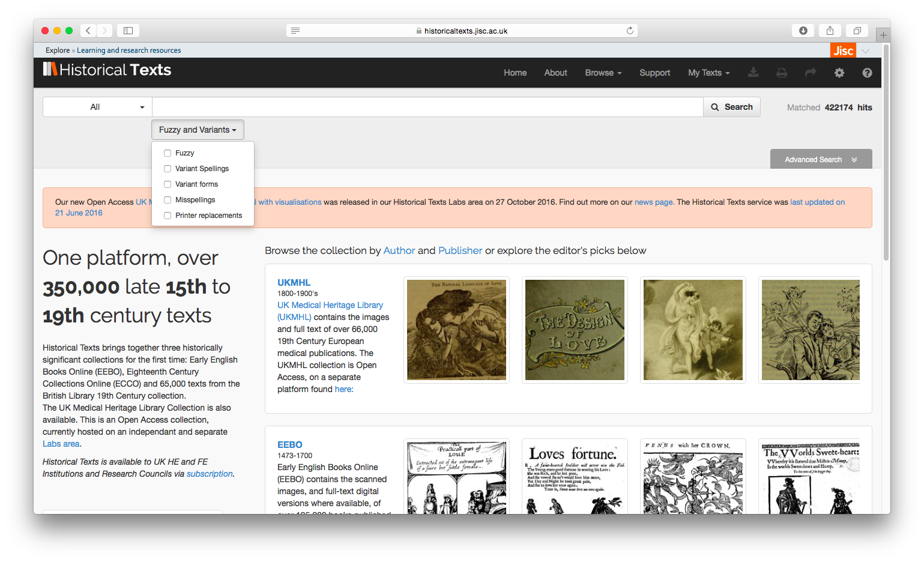
Task: Check the Variant Spellings option
Action: click(168, 169)
